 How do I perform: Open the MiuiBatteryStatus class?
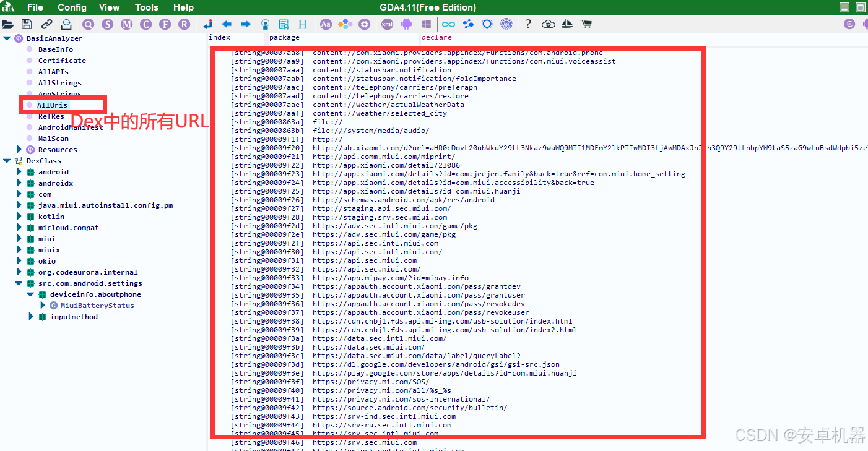click(x=97, y=306)
